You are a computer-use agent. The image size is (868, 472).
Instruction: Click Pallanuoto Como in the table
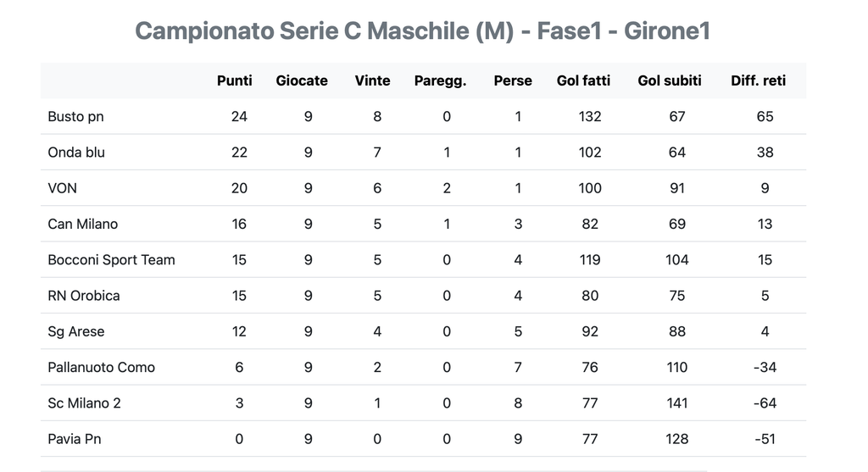(x=101, y=367)
